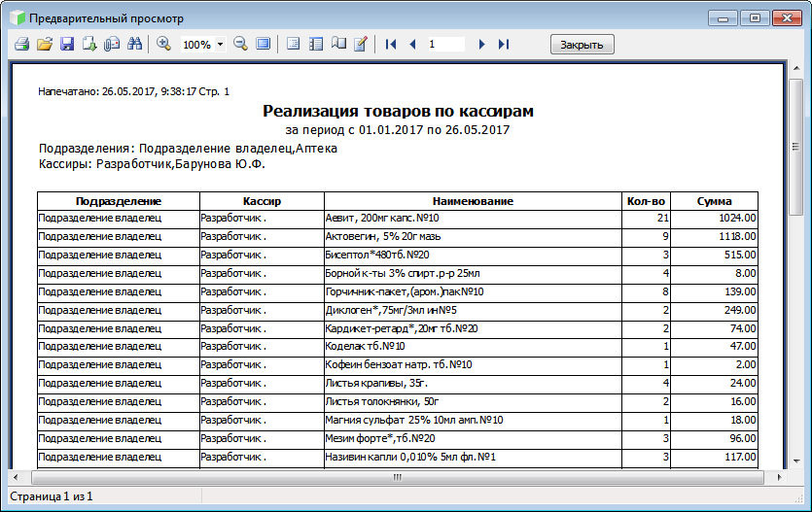Open the Find binoculars tool
This screenshot has height=512, width=812.
pyautogui.click(x=135, y=44)
